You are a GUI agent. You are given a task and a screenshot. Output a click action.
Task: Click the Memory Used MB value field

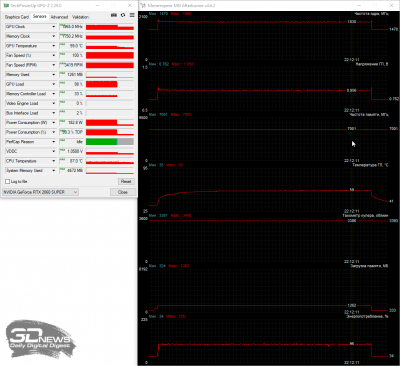pos(71,75)
